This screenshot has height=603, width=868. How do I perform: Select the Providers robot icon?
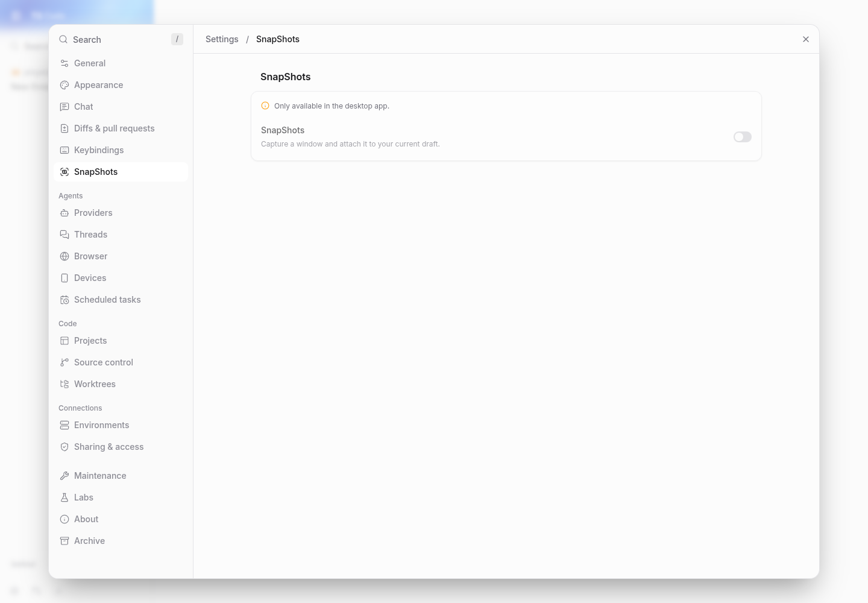(64, 213)
